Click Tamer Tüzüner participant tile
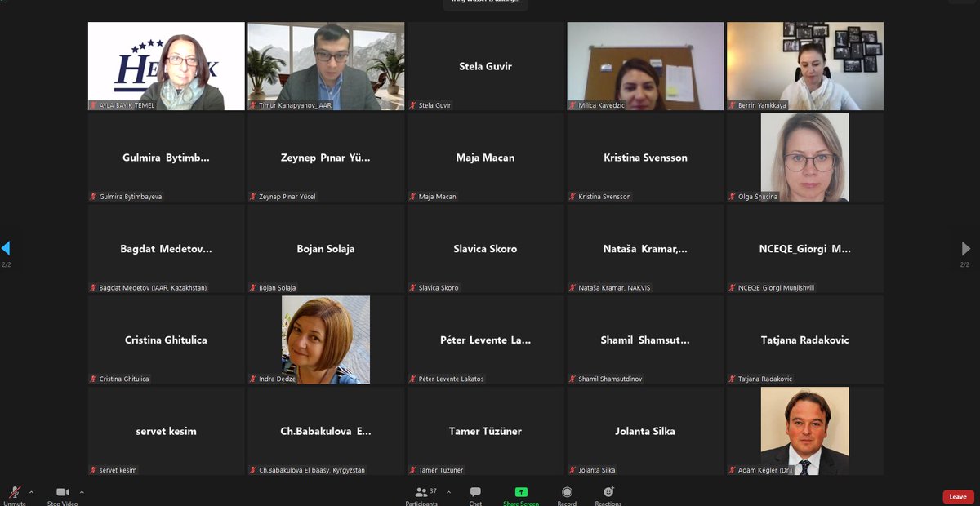Screen dimensions: 980x506 (486, 431)
